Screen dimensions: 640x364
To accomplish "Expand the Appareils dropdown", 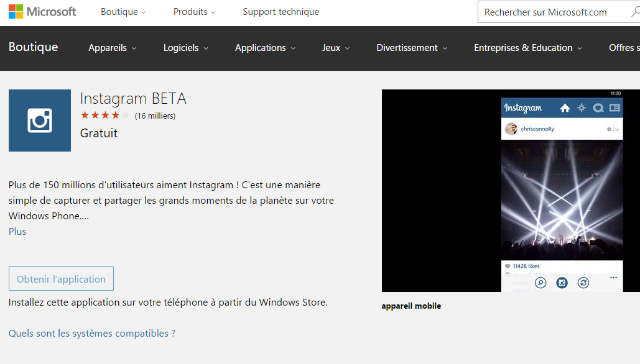I will 112,48.
